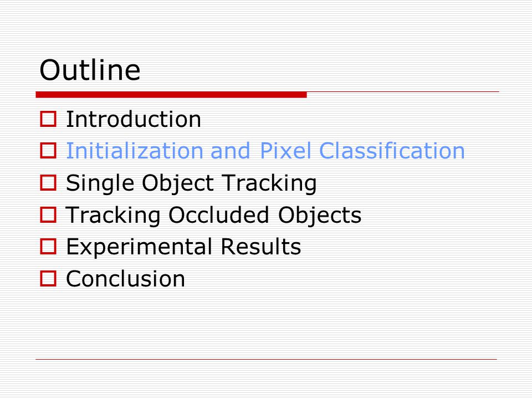Click the thin red line right of the title bar

pos(403,91)
